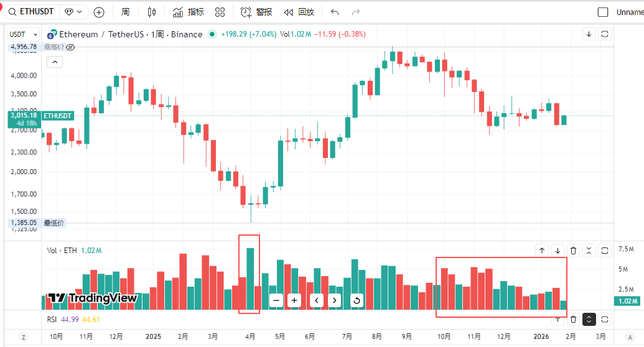Maximize the RSI pane
This screenshot has height=347, width=644.
(x=605, y=320)
